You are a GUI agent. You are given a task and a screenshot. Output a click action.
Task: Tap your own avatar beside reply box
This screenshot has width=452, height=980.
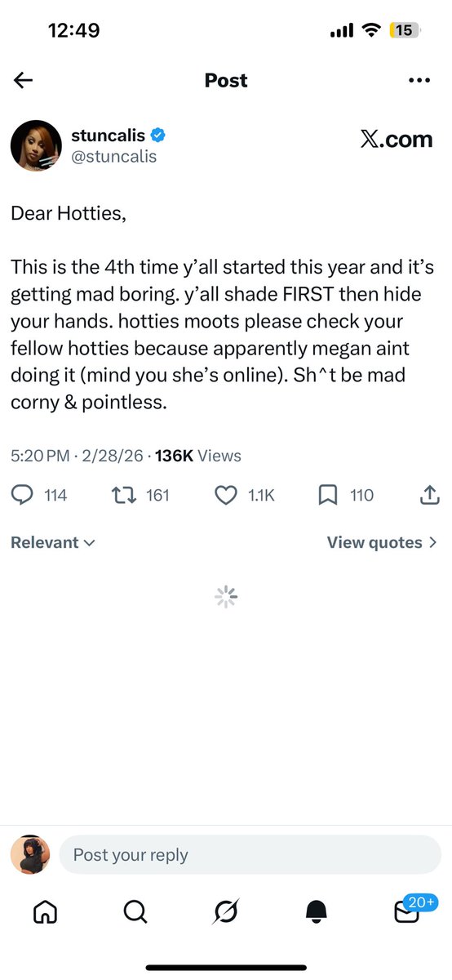[x=30, y=855]
